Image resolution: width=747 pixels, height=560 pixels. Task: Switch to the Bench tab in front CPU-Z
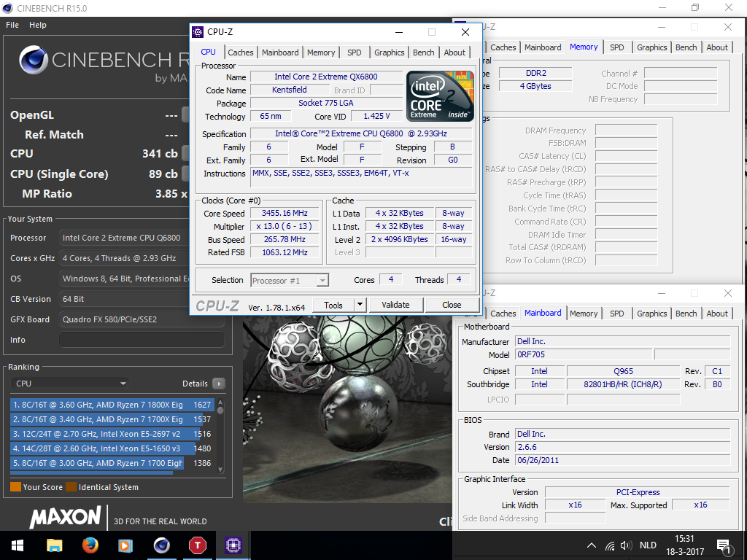424,52
